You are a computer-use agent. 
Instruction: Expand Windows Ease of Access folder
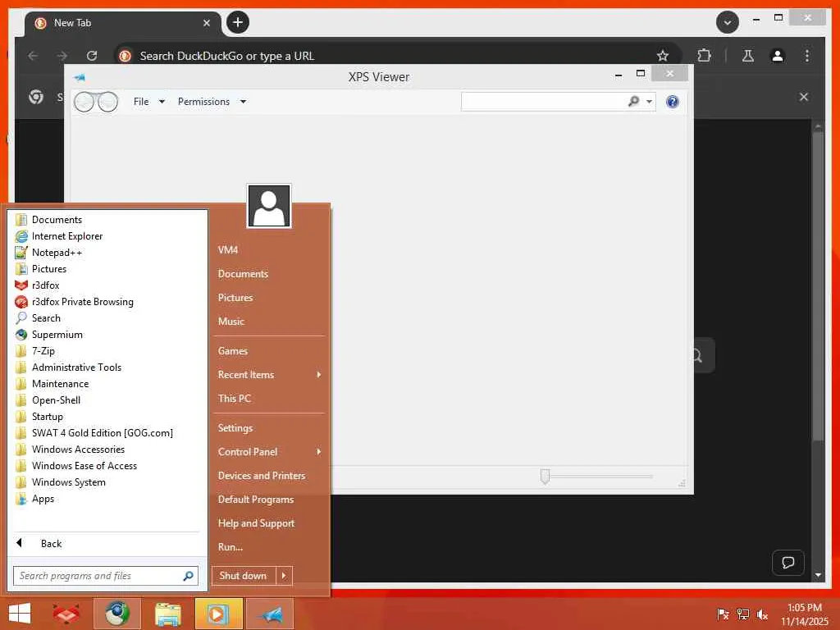click(84, 466)
